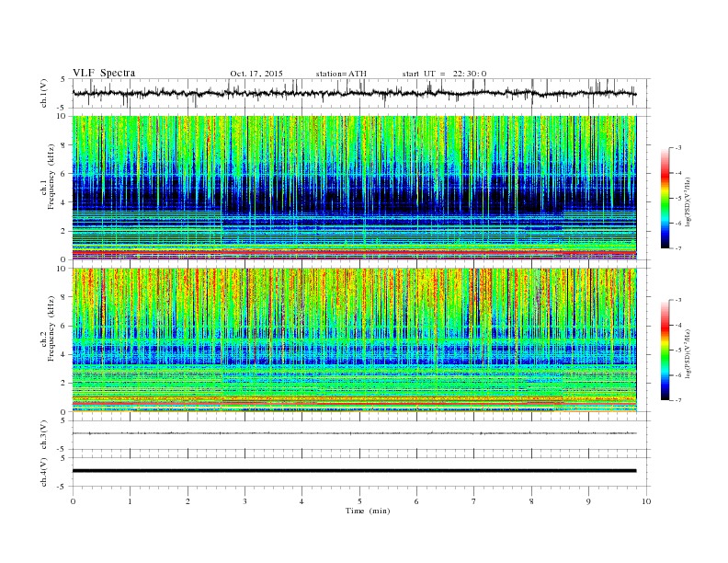Click the "8" kHz tick of the ch.2 spectrogram

tap(64, 297)
